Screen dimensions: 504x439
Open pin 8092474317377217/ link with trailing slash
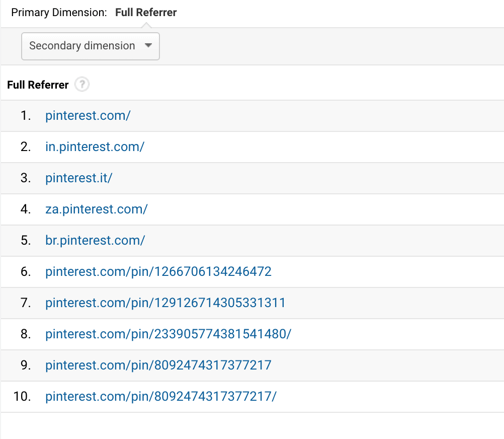coord(161,396)
